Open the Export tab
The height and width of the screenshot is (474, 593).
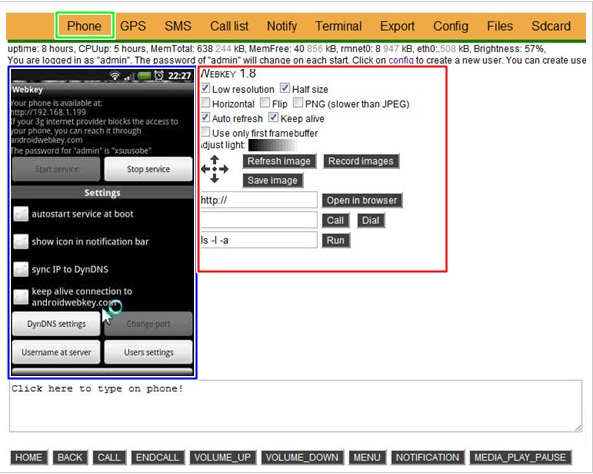pyautogui.click(x=397, y=26)
